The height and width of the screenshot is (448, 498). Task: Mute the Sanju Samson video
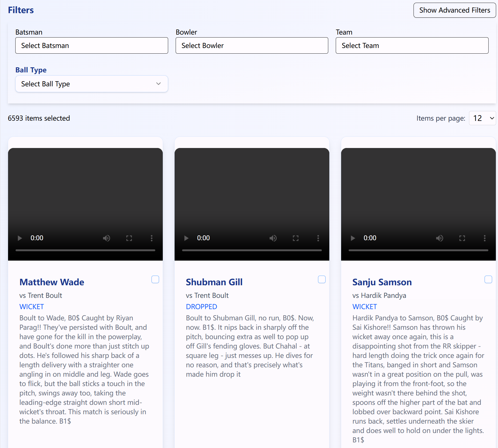pos(440,238)
